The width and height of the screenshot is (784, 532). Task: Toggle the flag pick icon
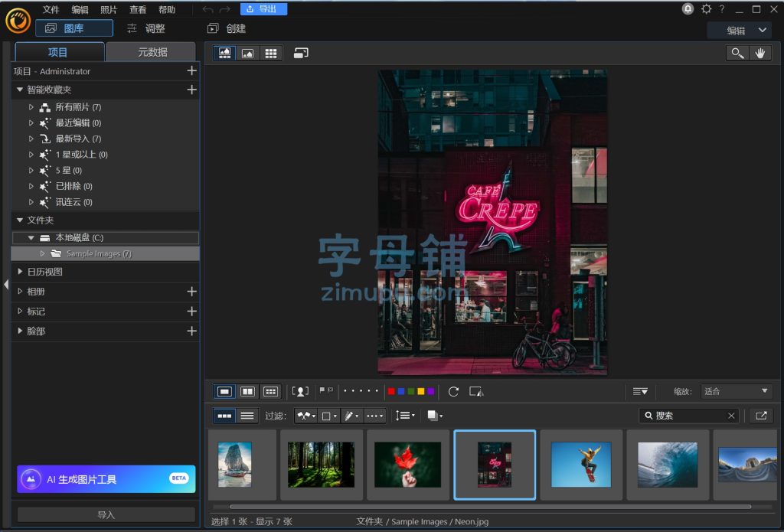(322, 390)
